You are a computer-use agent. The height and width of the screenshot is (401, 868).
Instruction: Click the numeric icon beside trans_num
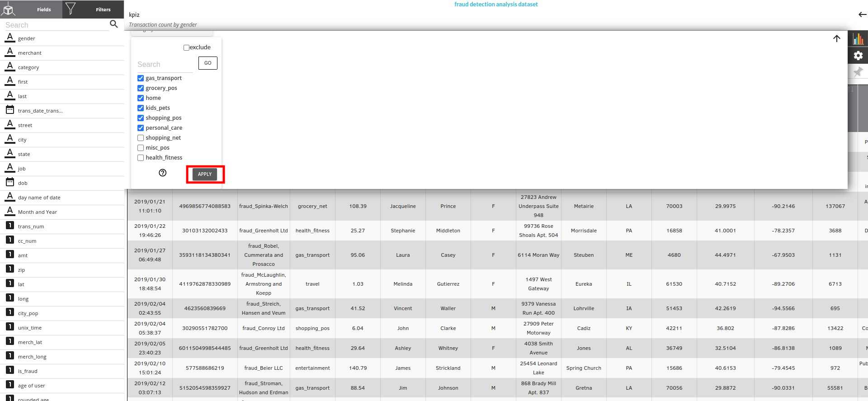point(10,226)
